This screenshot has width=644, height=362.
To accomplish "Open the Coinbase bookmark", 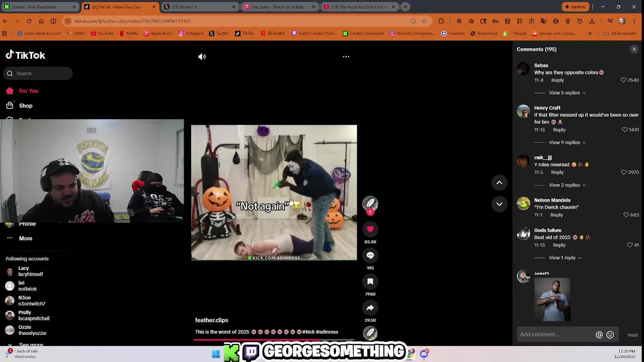I will coord(453,34).
